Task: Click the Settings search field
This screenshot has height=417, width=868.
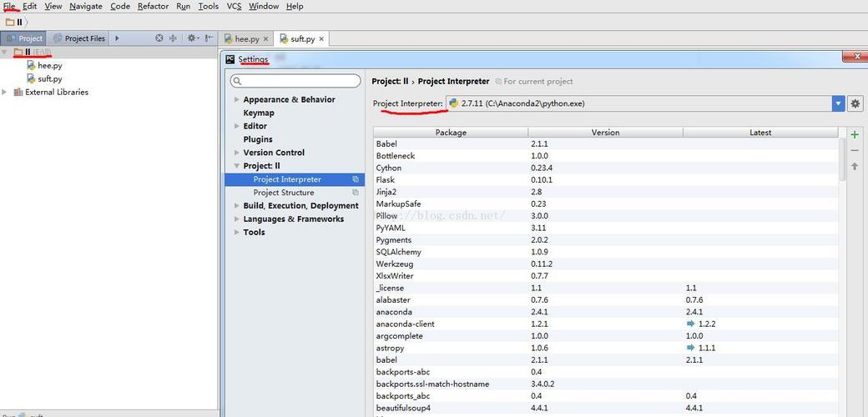Action: [295, 81]
